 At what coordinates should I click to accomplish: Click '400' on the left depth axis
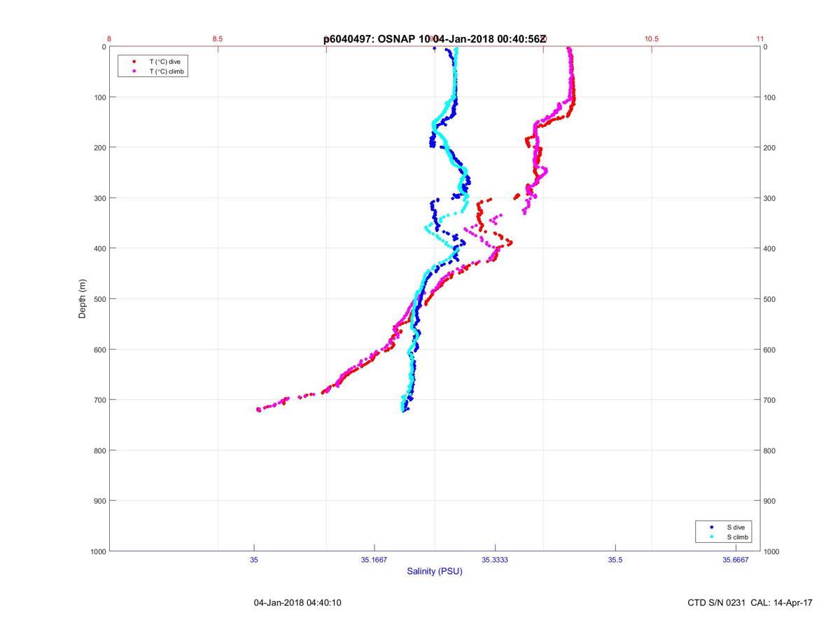tap(99, 249)
